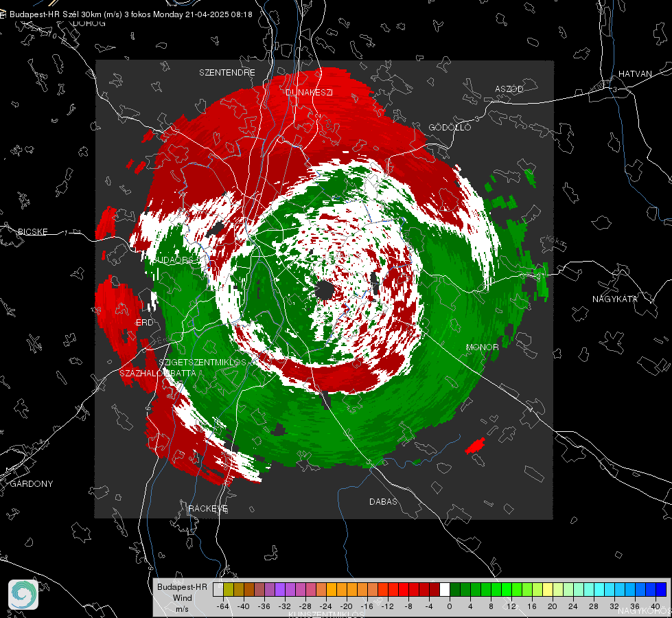Click the light gray swatch at the legend's left end
Screen dimensions: 672x618
click(x=218, y=589)
